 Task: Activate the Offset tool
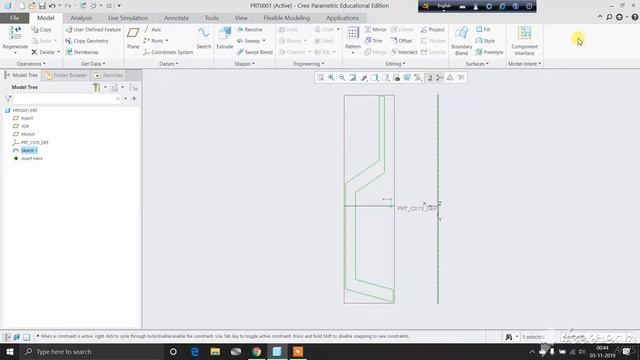401,40
